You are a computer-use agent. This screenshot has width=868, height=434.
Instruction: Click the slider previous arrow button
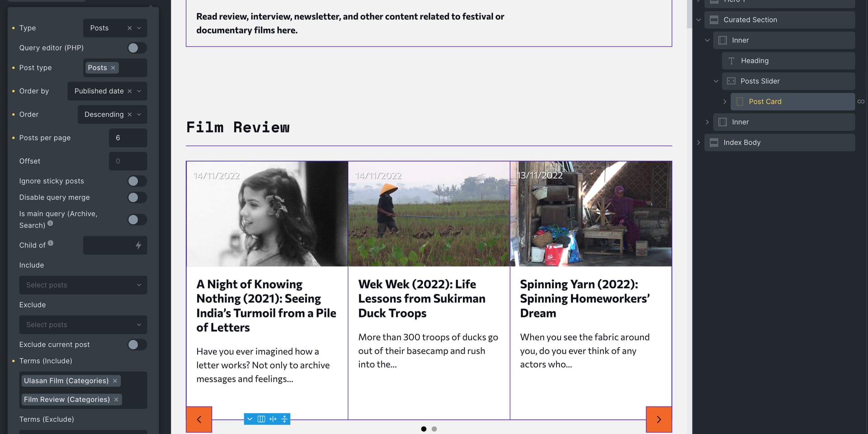click(199, 420)
